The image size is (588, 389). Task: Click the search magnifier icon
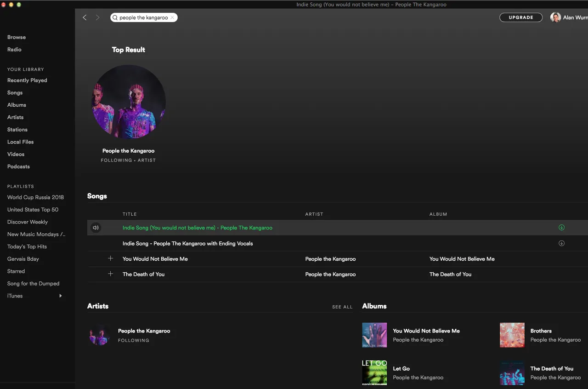(115, 17)
